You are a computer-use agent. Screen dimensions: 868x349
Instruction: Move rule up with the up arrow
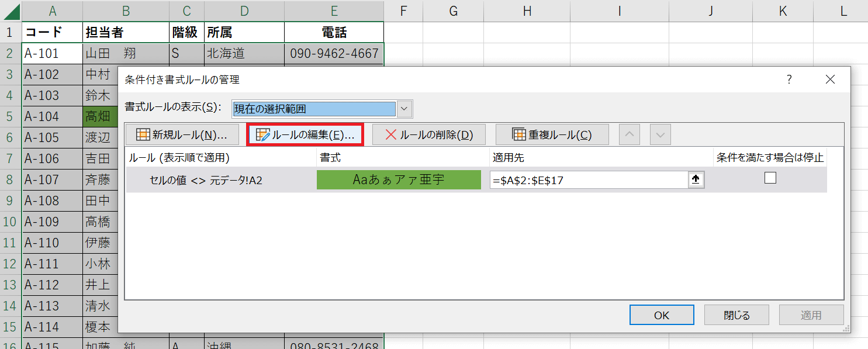click(630, 135)
